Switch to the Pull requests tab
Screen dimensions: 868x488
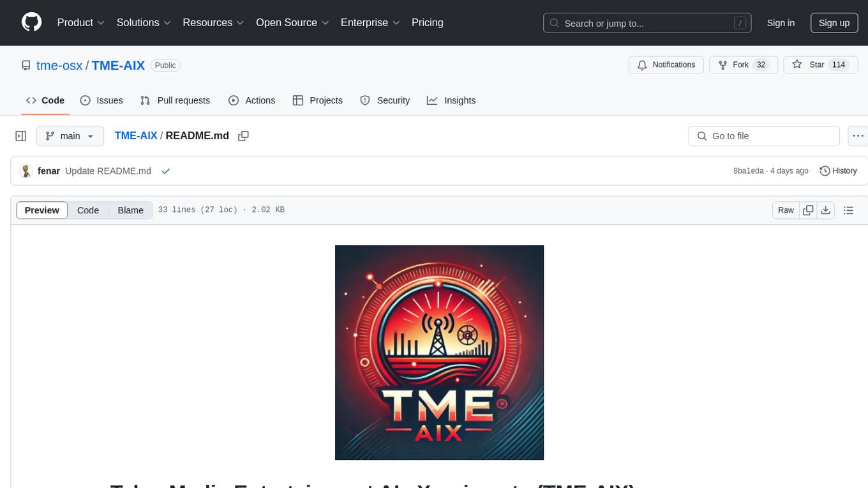175,100
